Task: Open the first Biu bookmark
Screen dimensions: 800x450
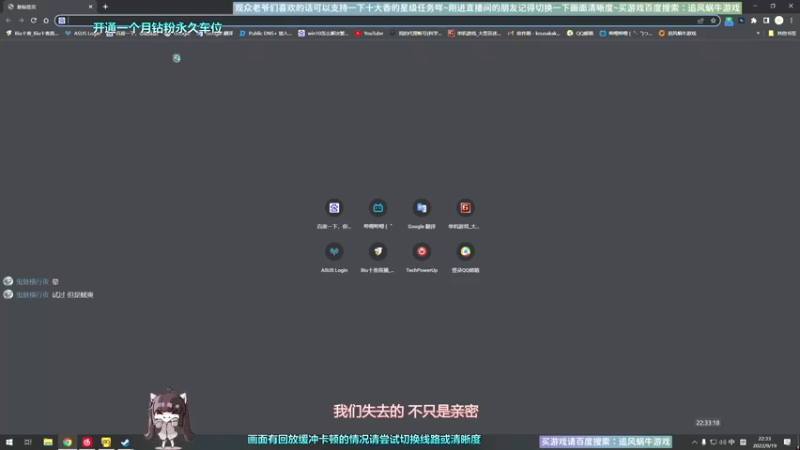Action: point(32,33)
